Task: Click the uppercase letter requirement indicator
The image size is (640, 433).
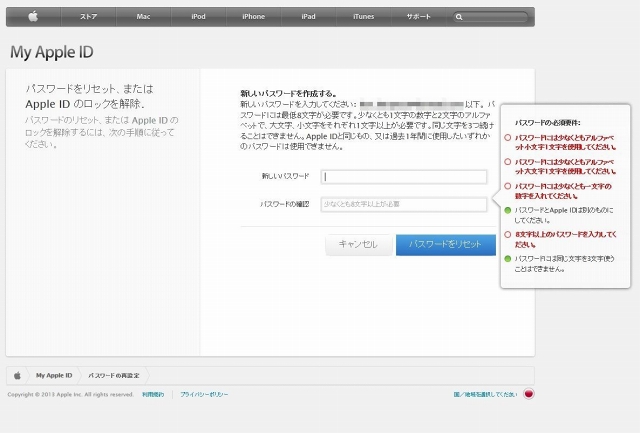Action: [x=508, y=162]
